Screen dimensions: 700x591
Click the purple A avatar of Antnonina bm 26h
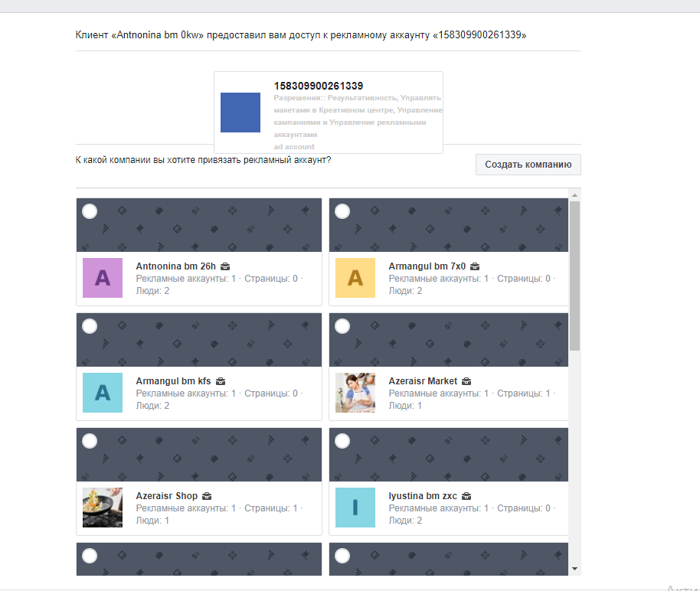103,278
